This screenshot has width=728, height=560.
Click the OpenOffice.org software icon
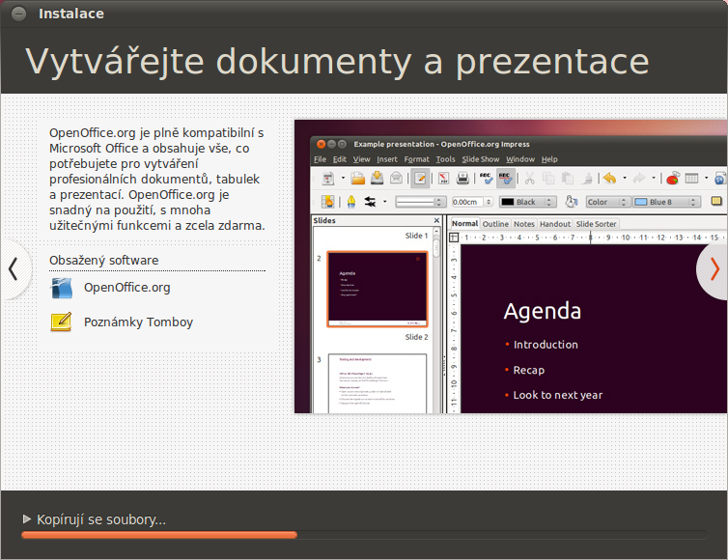[61, 288]
